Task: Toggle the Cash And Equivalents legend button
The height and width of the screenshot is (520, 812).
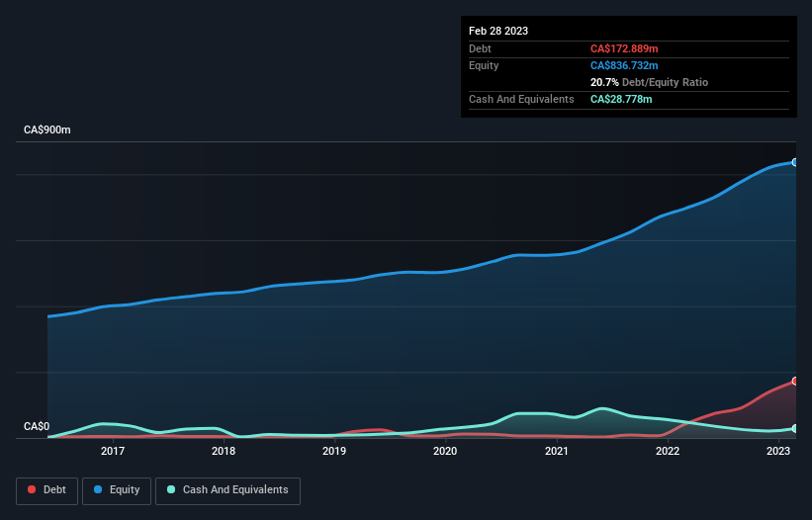Action: pyautogui.click(x=227, y=490)
